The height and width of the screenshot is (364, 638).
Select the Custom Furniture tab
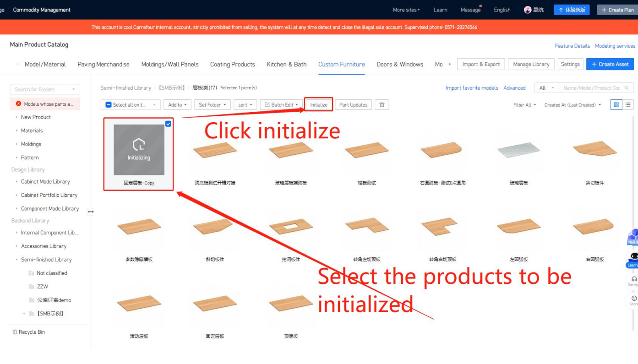(x=342, y=65)
